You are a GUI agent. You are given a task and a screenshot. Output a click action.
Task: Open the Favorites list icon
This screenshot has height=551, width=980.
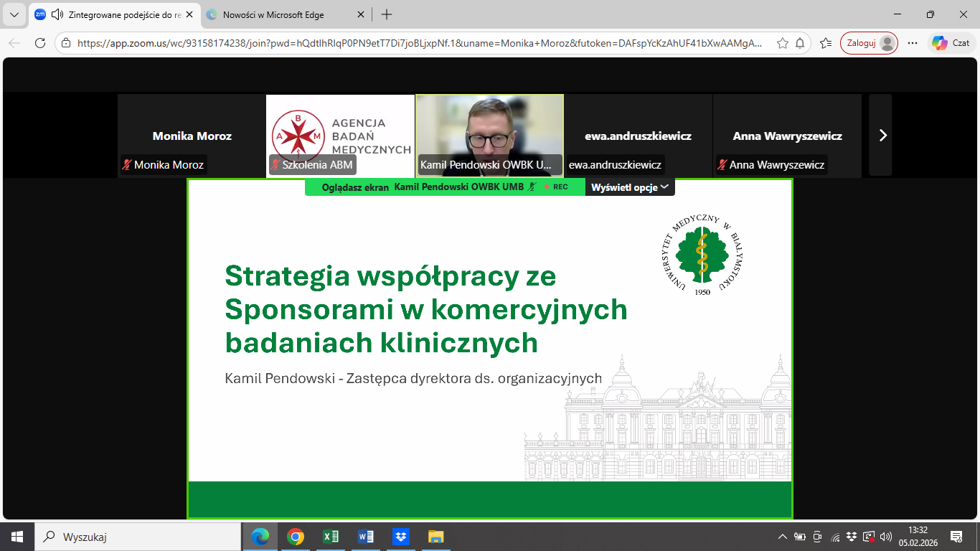826,43
